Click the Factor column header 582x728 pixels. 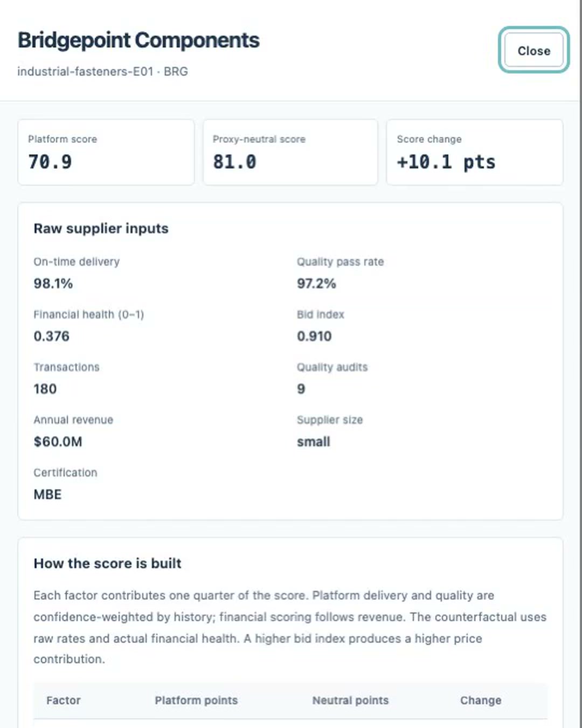tap(63, 700)
